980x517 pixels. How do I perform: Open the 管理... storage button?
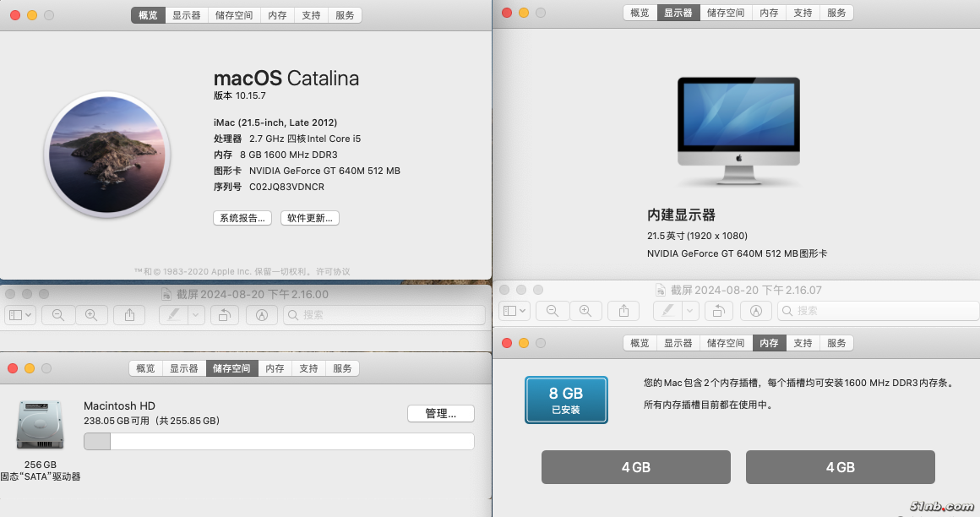[440, 414]
